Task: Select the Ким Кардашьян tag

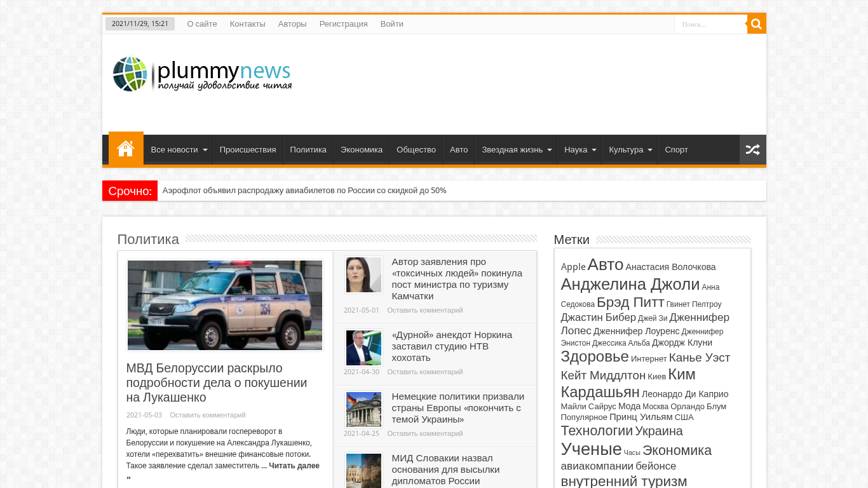Action: [628, 383]
